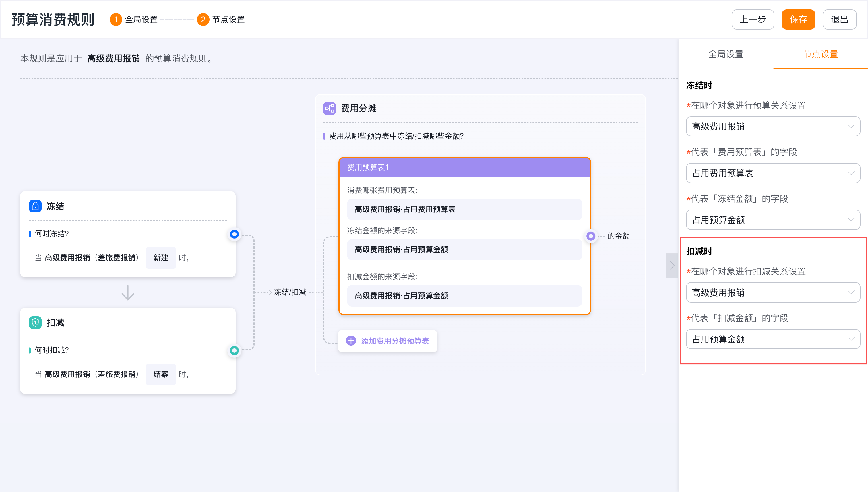Viewport: 868px width, 492px height.
Task: Click 全局设置 step label in header
Action: click(141, 20)
